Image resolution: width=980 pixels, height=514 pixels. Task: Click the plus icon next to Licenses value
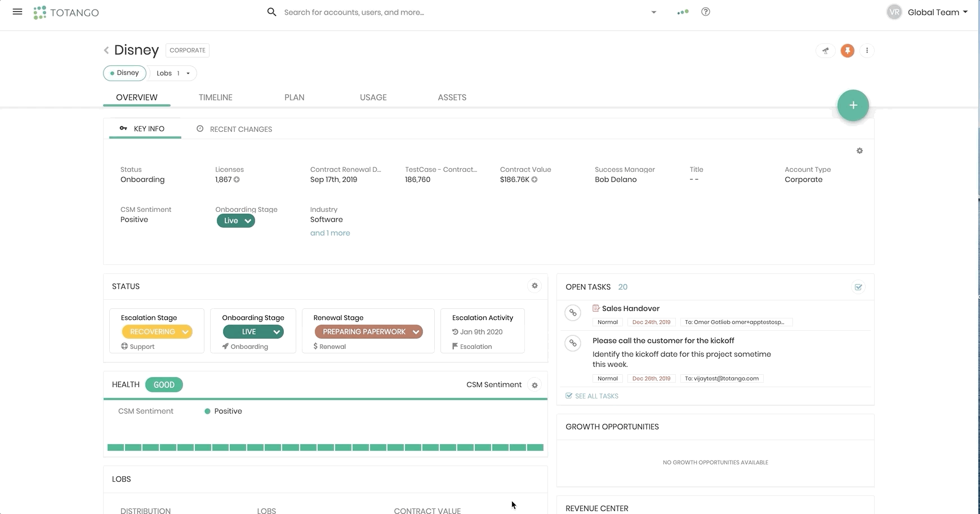click(237, 180)
